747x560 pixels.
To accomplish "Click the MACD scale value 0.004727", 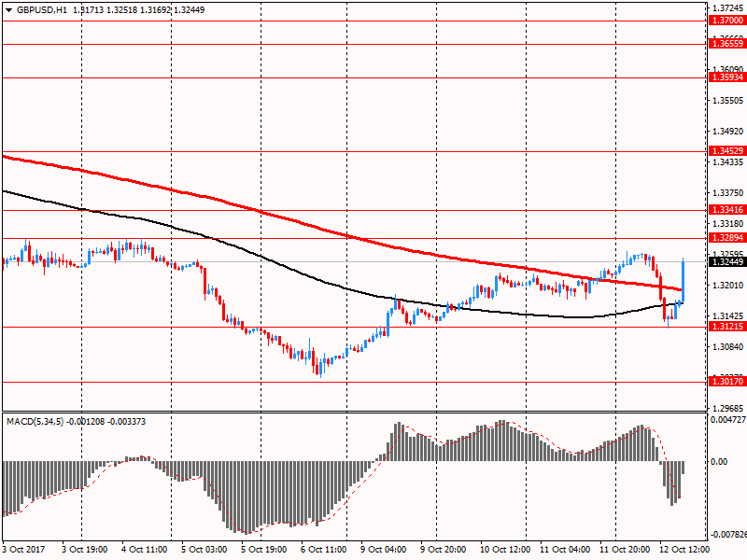I will [728, 420].
